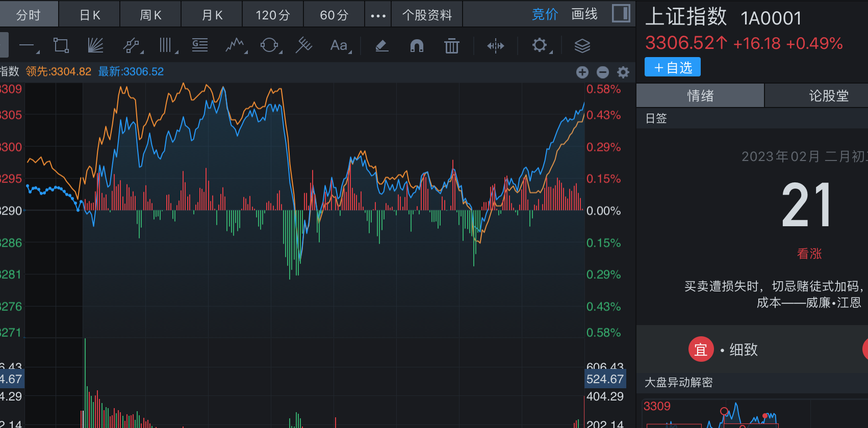Toggle the 竞价 auction display
This screenshot has width=868, height=428.
(x=545, y=14)
